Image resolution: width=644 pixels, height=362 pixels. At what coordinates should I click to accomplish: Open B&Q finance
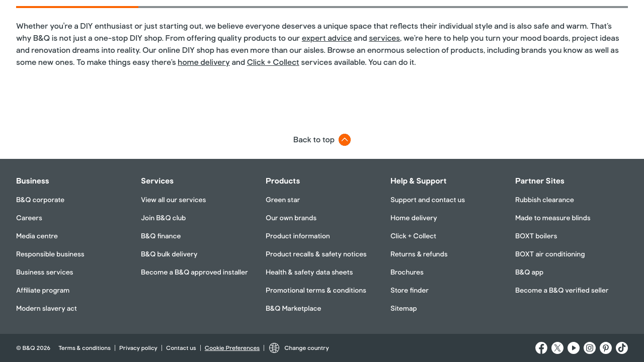click(x=161, y=236)
